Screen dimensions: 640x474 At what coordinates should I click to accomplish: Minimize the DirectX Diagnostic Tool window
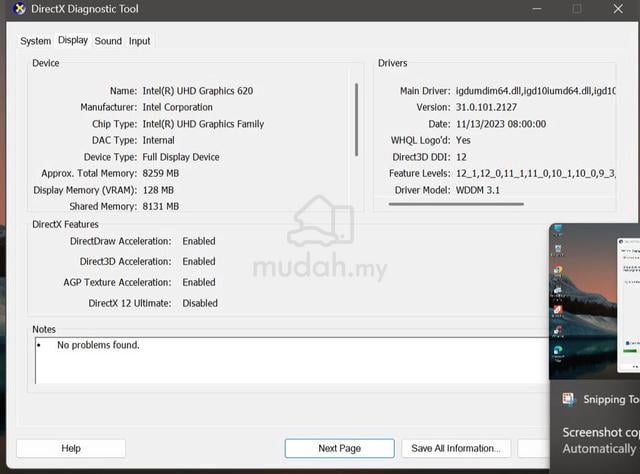point(537,9)
